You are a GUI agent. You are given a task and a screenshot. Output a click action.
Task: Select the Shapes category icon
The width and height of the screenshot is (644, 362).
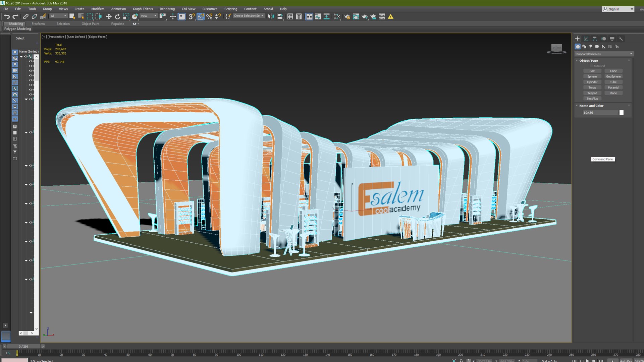coord(584,47)
